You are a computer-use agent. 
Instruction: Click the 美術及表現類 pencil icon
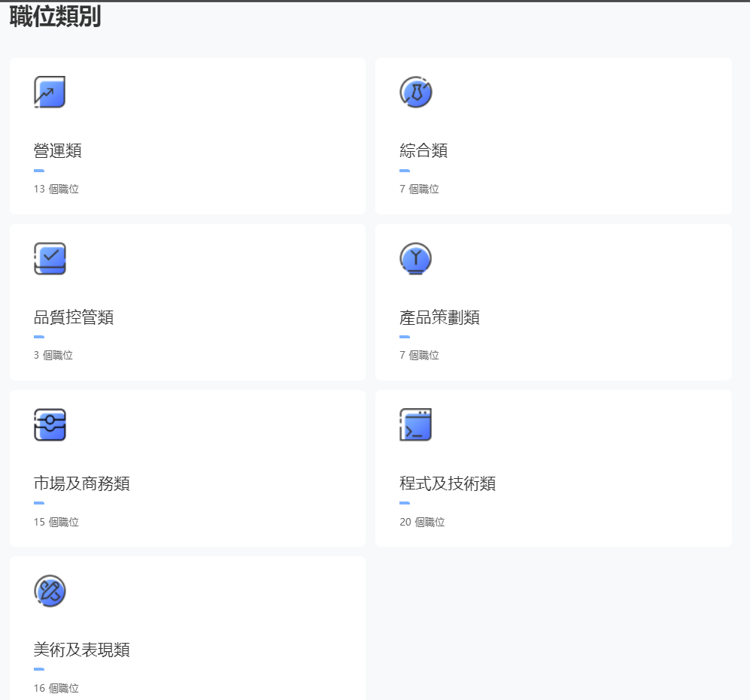point(50,591)
